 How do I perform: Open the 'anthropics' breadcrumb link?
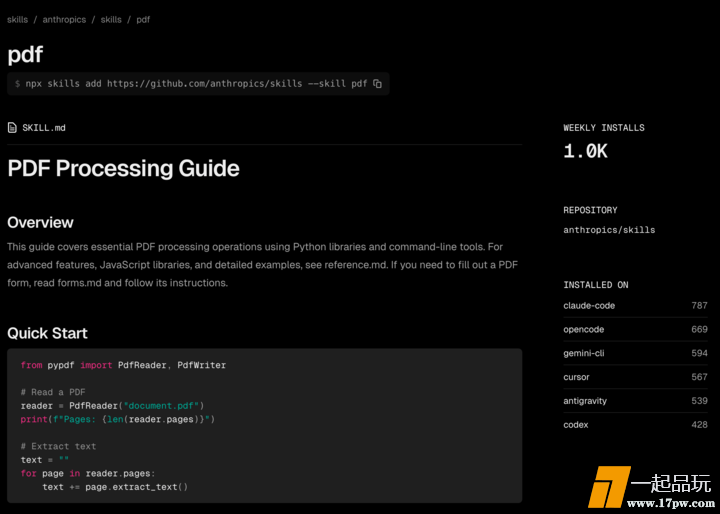(x=64, y=19)
